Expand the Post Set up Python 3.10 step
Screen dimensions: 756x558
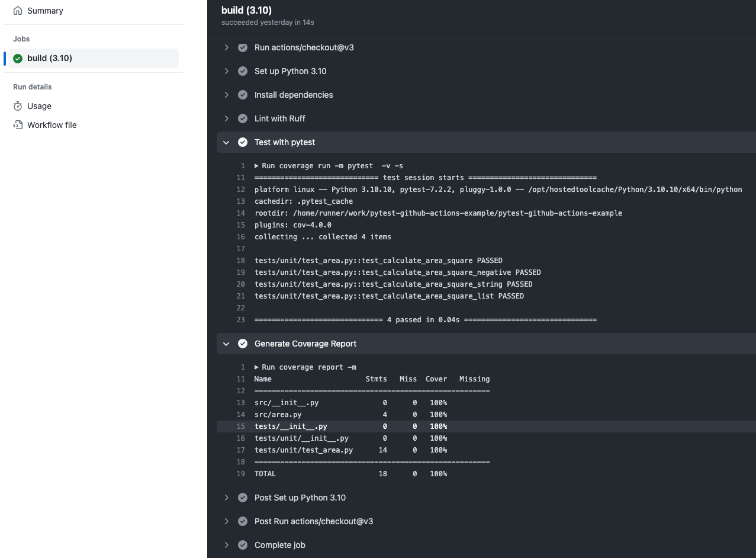pos(226,497)
